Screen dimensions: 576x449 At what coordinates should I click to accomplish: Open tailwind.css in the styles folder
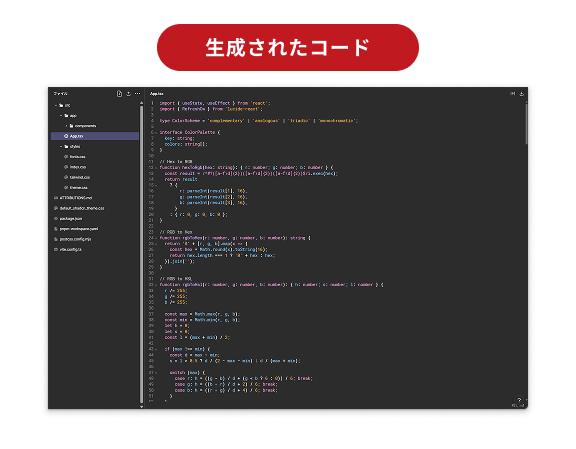[x=77, y=177]
